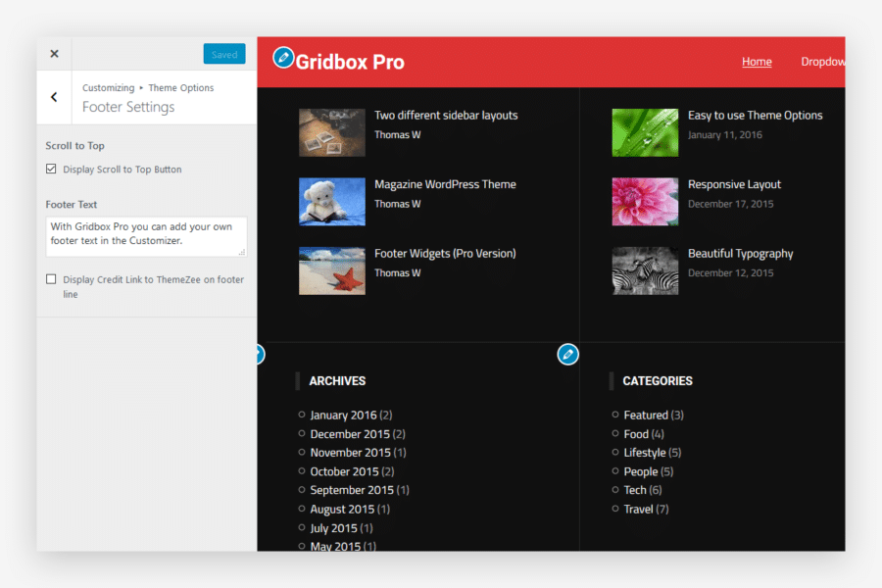Open the zebra photo thumbnail
Image resolution: width=882 pixels, height=588 pixels.
tap(645, 269)
